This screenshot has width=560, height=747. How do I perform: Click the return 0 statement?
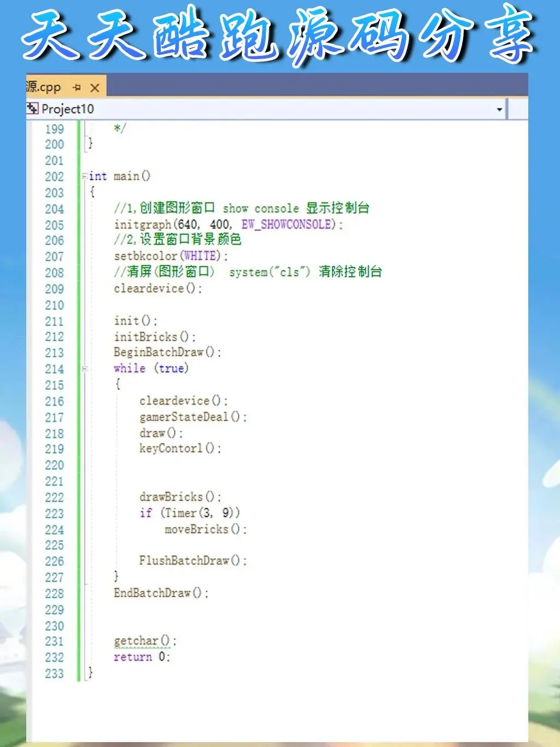pyautogui.click(x=142, y=657)
